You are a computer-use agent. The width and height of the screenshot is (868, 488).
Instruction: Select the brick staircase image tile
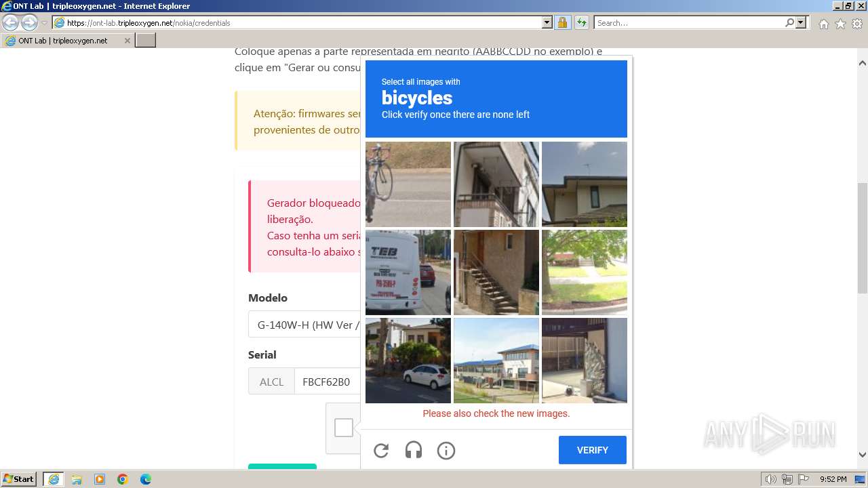[x=496, y=272]
